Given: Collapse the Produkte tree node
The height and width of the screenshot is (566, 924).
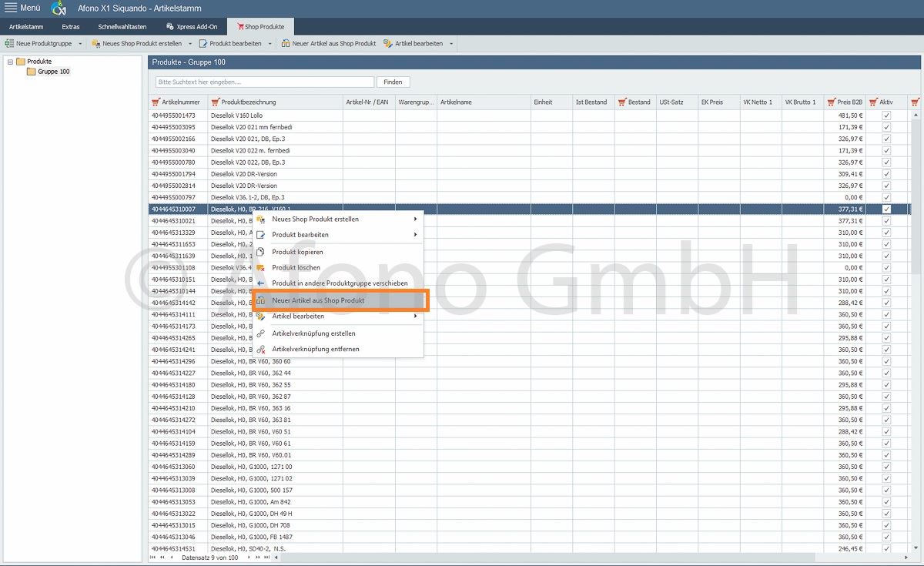Looking at the screenshot, I should (10, 62).
